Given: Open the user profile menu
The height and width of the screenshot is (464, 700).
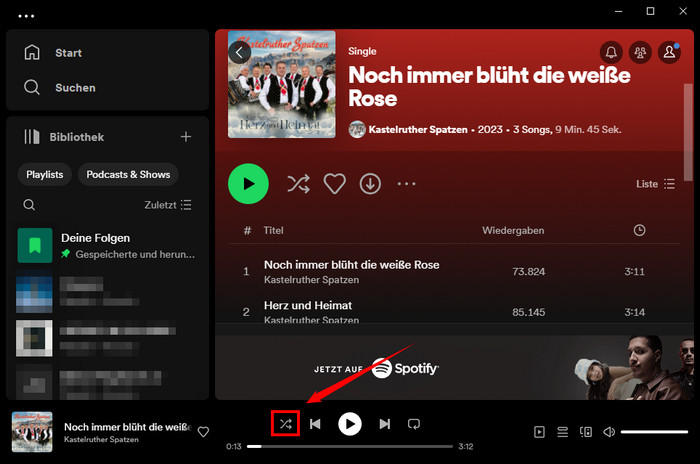Looking at the screenshot, I should tap(669, 52).
